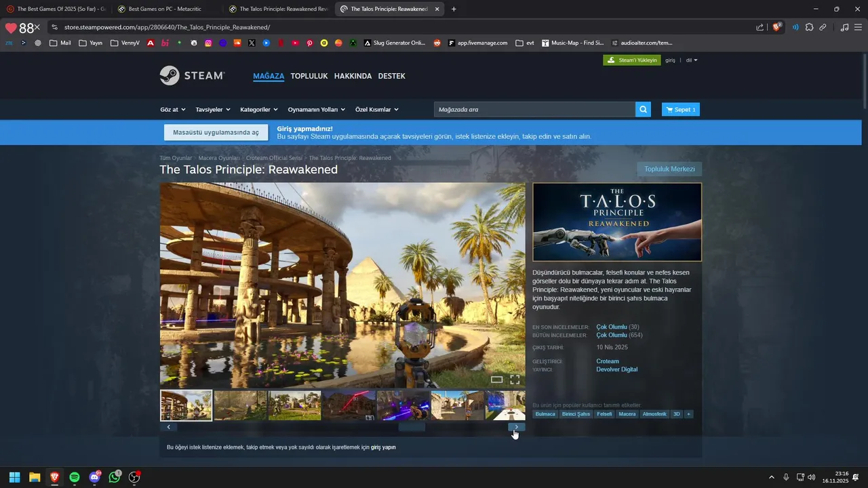Open the Slug Generator Online bookmark
This screenshot has width=868, height=488.
(x=395, y=43)
